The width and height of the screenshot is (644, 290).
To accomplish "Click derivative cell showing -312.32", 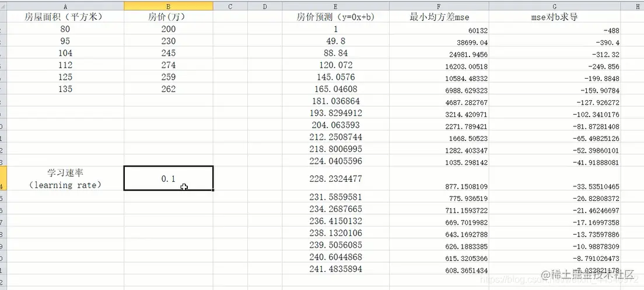I will (555, 53).
